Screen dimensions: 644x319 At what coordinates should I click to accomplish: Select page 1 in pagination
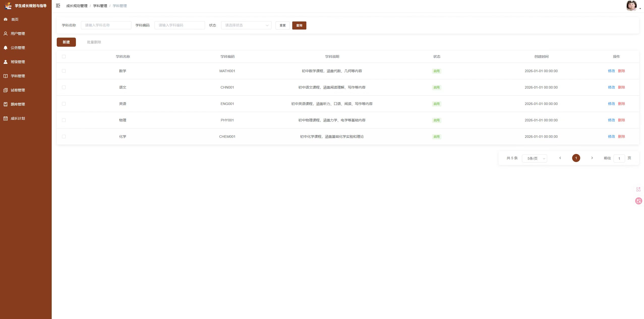[576, 158]
